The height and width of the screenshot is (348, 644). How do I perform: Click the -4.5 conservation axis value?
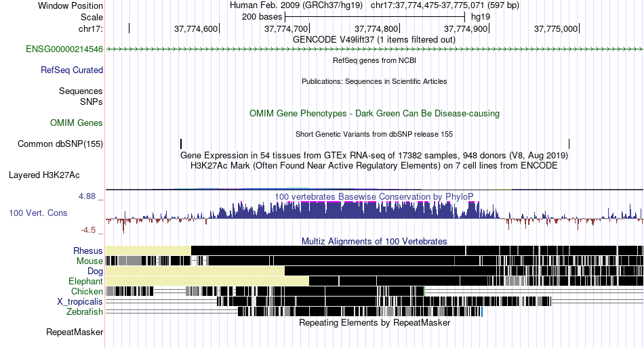88,230
